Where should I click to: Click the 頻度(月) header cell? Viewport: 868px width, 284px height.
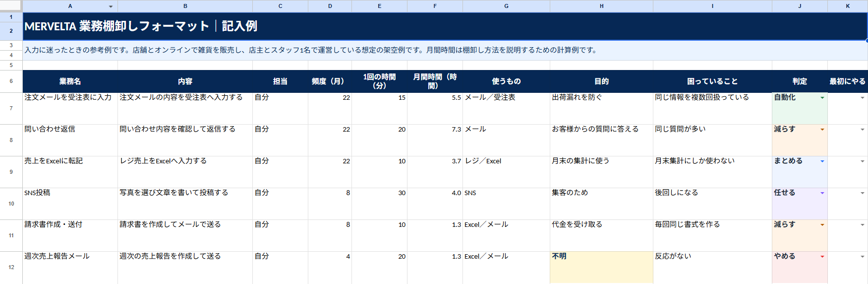coord(330,81)
